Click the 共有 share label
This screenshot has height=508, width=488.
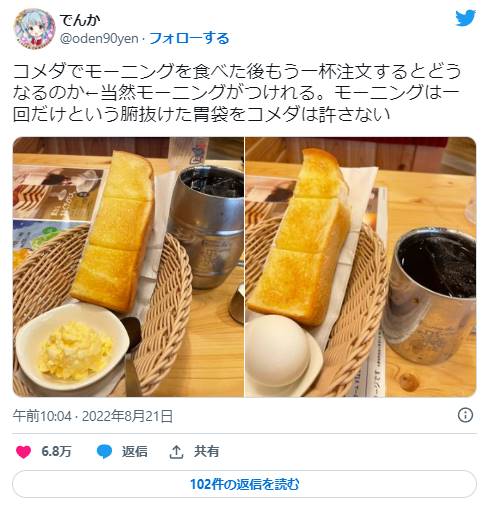click(x=206, y=452)
